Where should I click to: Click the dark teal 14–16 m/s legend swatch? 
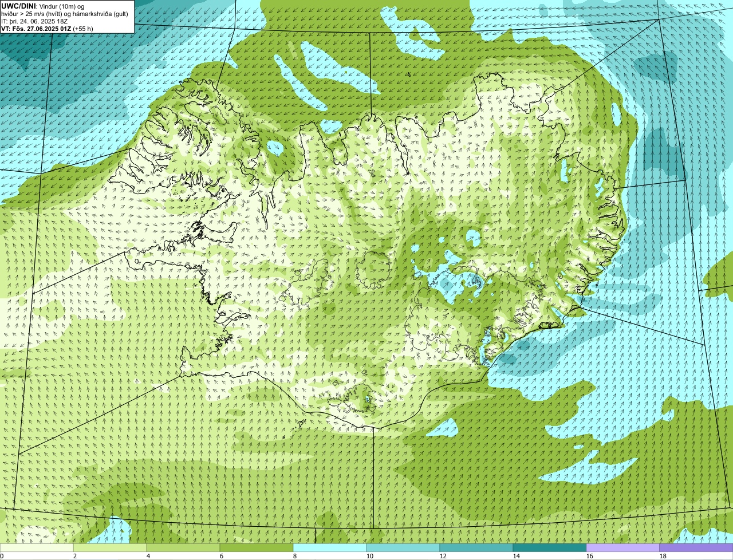(550, 548)
